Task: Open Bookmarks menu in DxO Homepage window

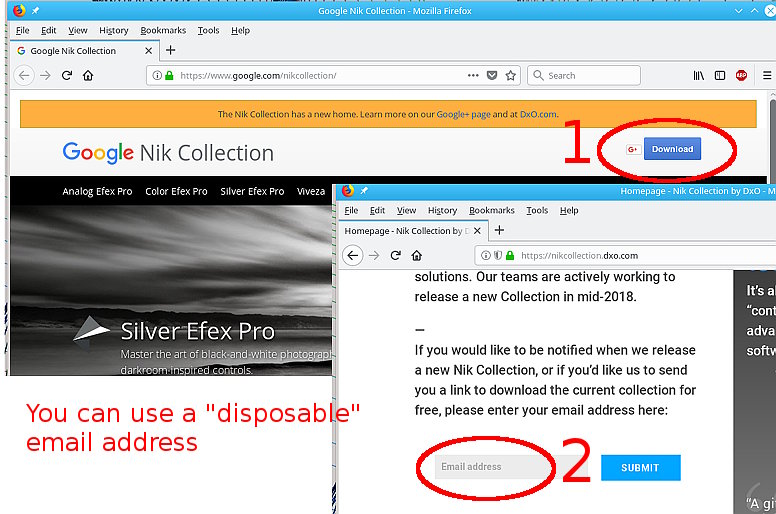Action: point(492,210)
